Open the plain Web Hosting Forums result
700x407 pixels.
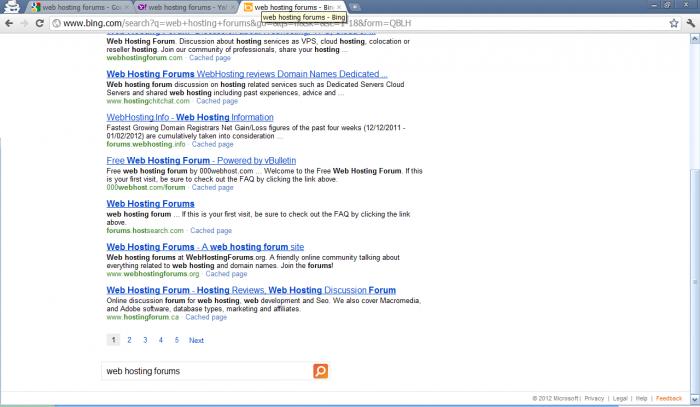(x=150, y=204)
